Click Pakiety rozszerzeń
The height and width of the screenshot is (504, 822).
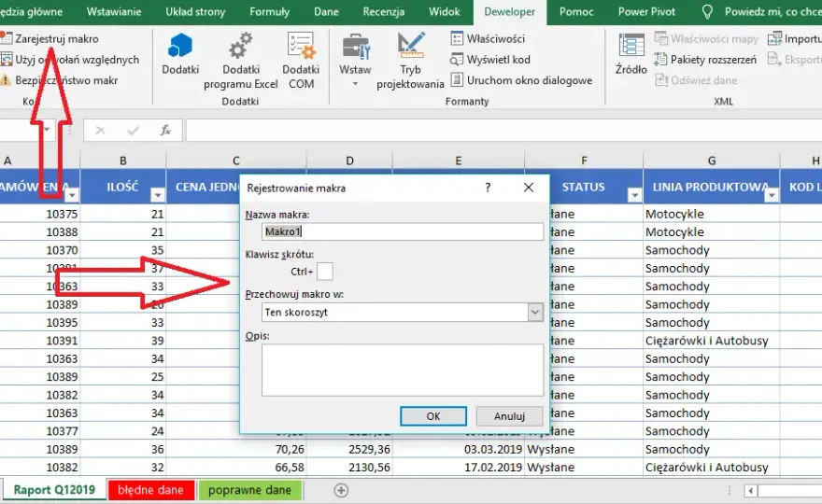click(705, 60)
